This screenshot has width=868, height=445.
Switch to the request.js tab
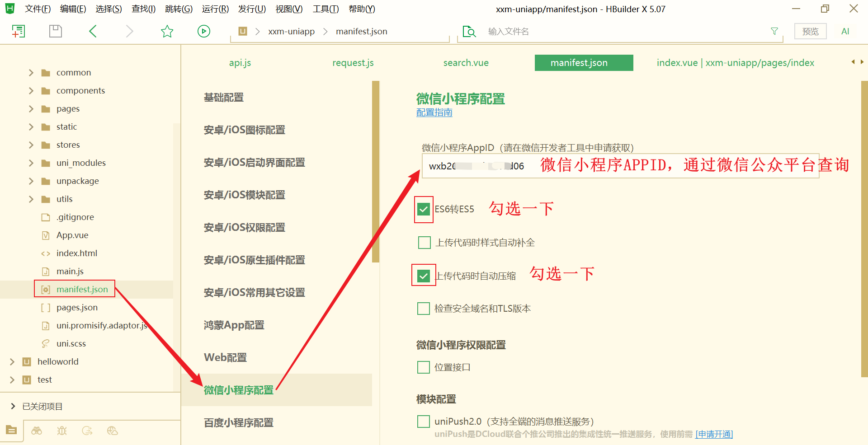tap(353, 63)
